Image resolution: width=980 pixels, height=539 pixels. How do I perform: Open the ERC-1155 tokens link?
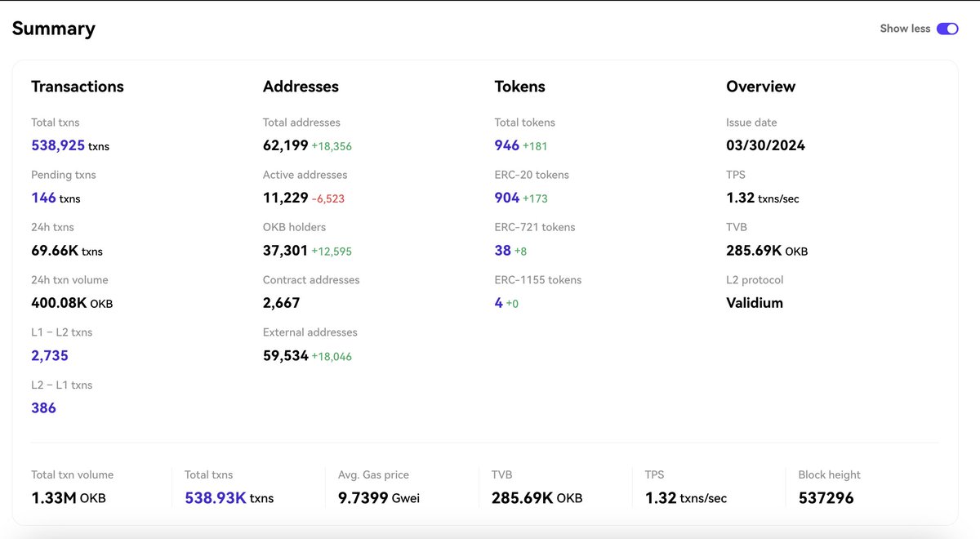click(498, 302)
